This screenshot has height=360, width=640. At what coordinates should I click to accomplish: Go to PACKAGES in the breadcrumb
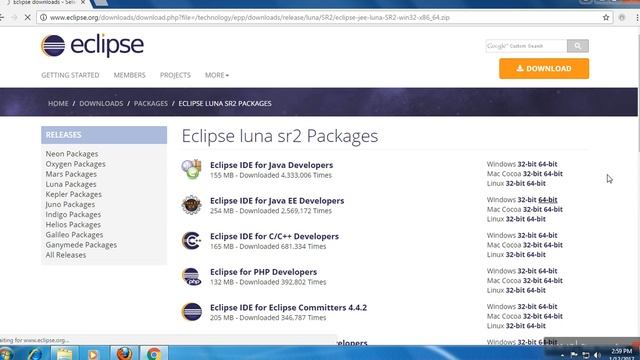point(151,104)
